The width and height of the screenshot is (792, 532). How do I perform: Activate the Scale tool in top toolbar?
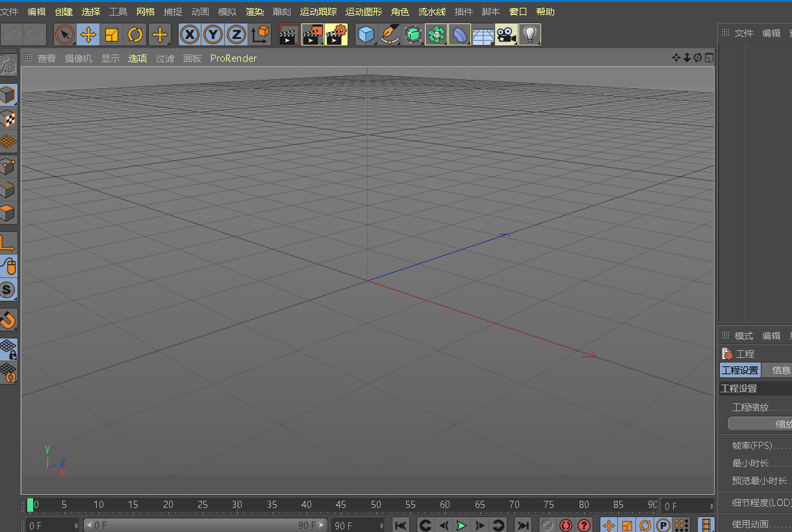[x=112, y=34]
